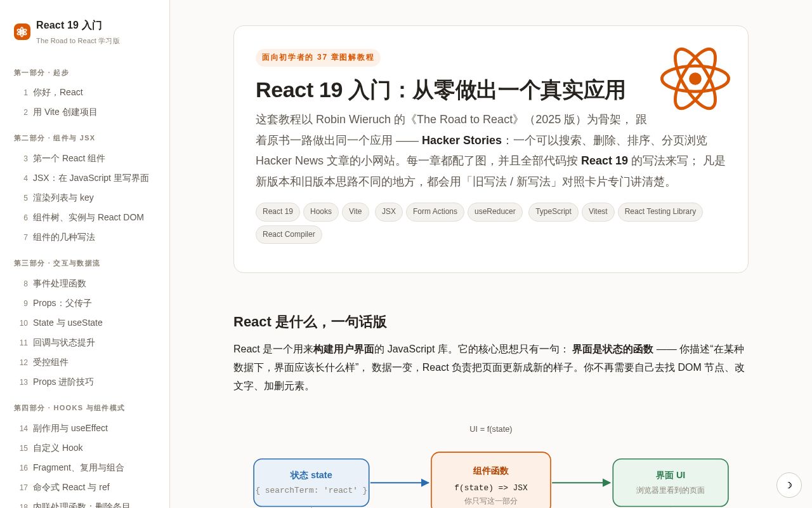The height and width of the screenshot is (508, 812).
Task: Click the JSX tag pill
Action: click(389, 211)
